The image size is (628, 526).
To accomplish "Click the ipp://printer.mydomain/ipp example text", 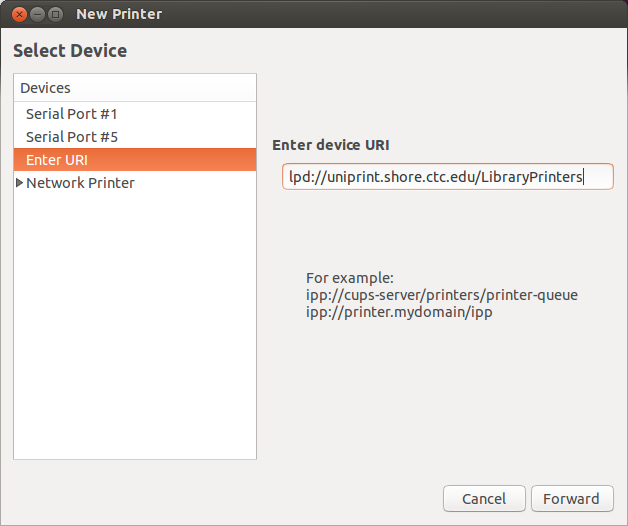I will tap(399, 312).
